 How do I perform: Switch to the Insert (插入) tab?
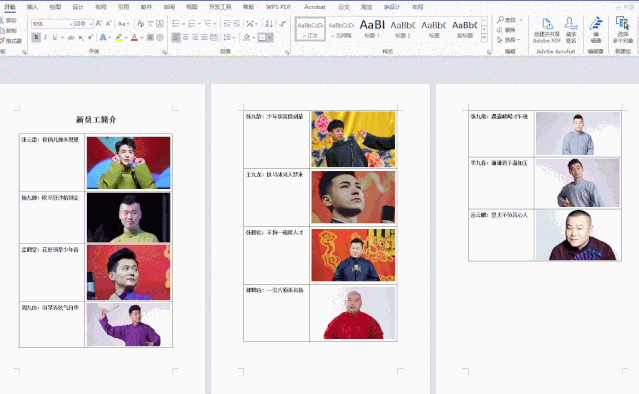32,7
